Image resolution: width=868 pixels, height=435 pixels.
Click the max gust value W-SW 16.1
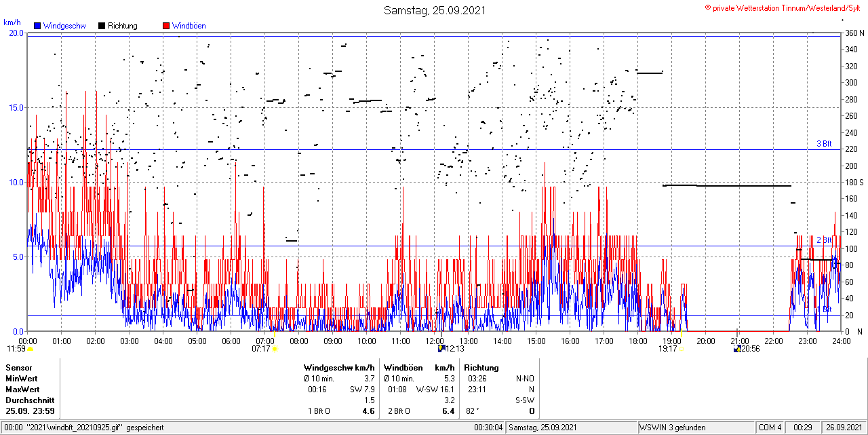point(435,390)
